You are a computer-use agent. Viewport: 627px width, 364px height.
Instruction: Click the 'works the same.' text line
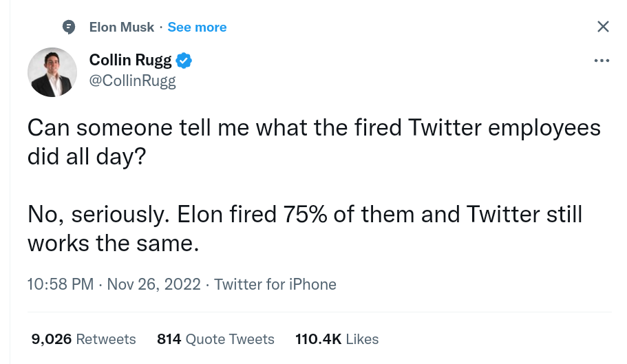click(113, 243)
